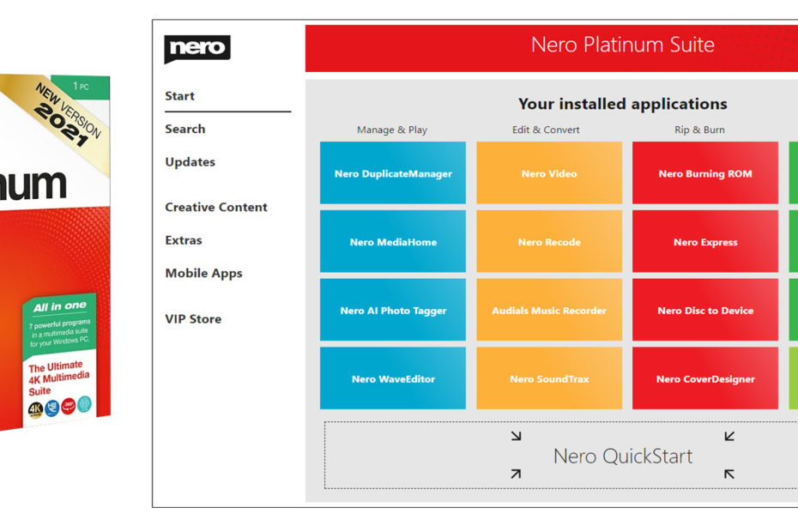The height and width of the screenshot is (532, 798).
Task: Open Nero Disc to Device
Action: click(x=705, y=310)
